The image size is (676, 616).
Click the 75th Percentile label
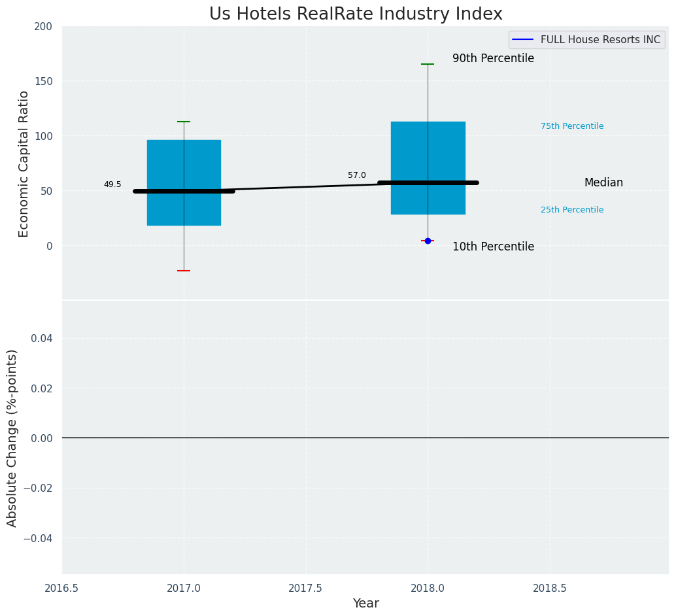[x=572, y=126]
